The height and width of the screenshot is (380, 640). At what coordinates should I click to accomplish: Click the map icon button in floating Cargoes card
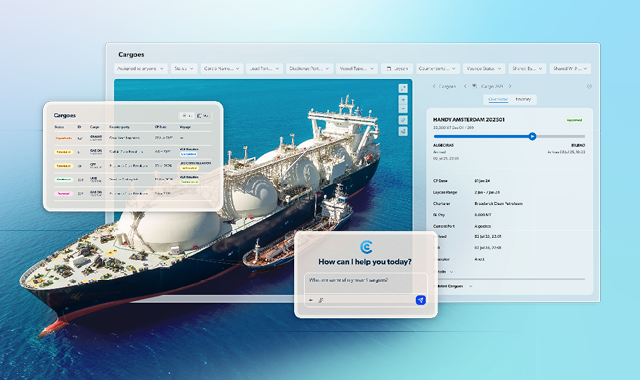coord(204,116)
